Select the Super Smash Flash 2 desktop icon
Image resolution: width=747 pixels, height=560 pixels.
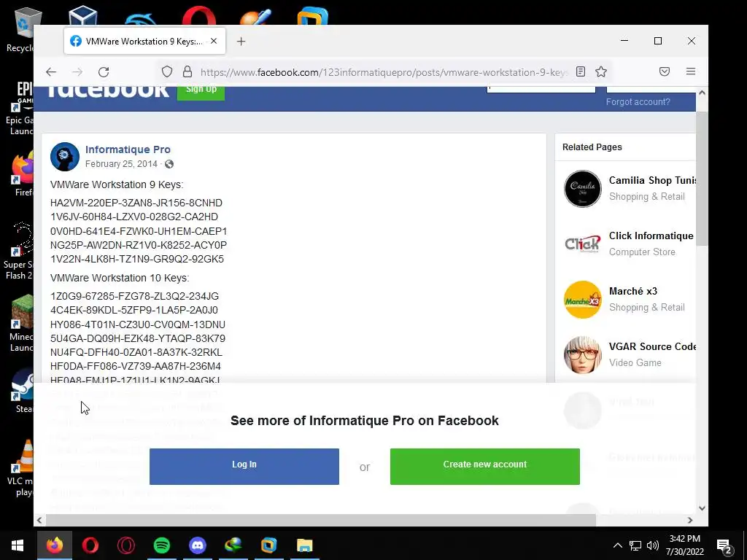[19, 252]
